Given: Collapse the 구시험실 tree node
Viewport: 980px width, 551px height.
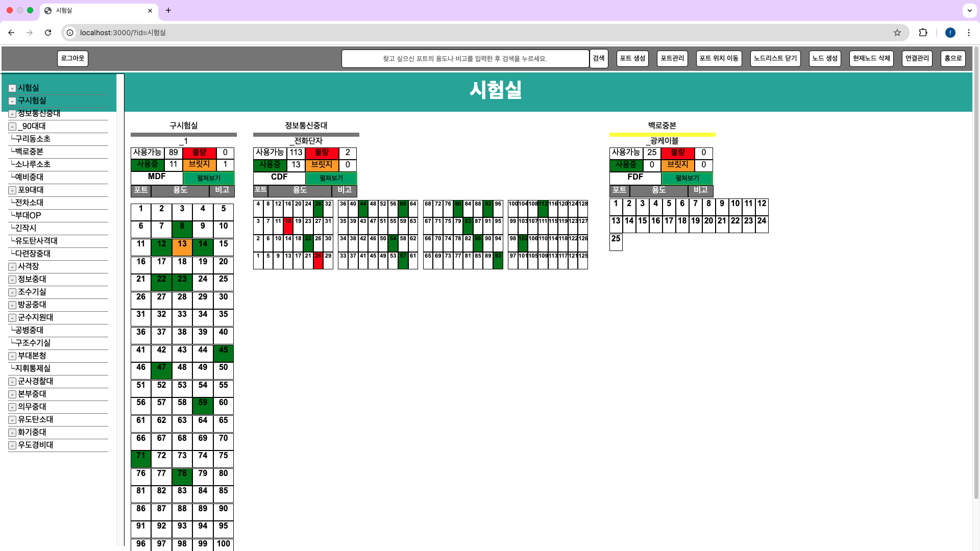Looking at the screenshot, I should point(12,101).
